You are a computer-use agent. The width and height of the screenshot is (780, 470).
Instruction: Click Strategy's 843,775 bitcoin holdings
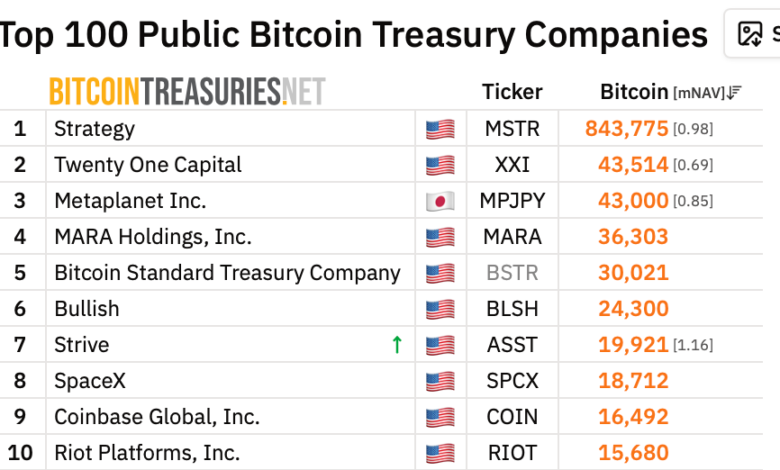(627, 129)
